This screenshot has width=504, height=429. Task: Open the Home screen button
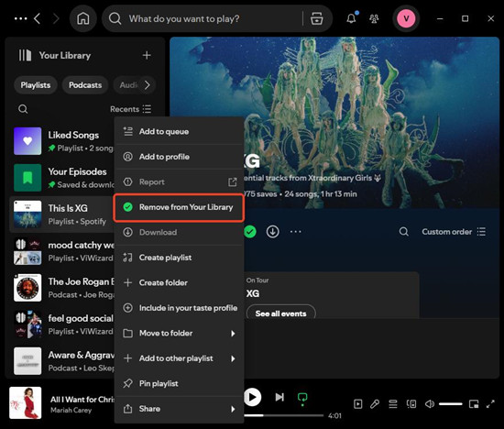(82, 18)
